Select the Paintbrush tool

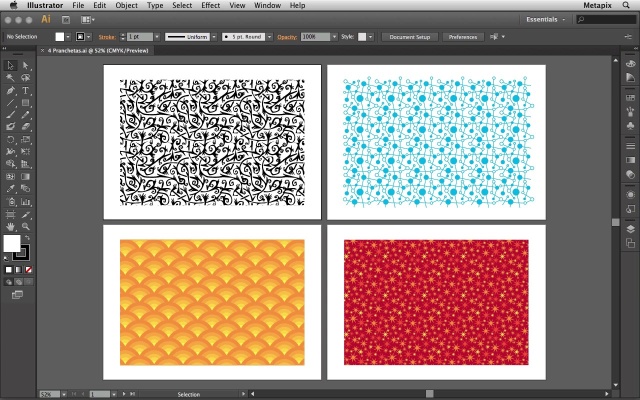(x=10, y=115)
